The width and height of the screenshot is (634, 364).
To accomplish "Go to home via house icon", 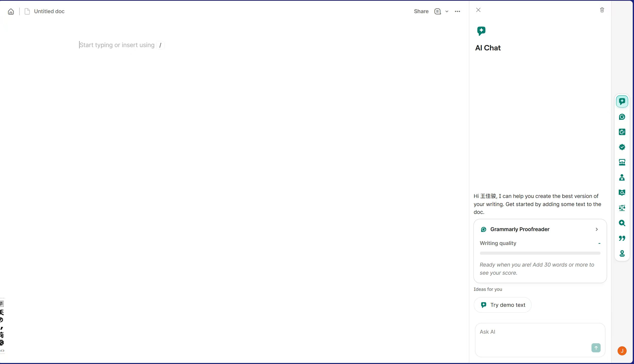I will coord(11,12).
